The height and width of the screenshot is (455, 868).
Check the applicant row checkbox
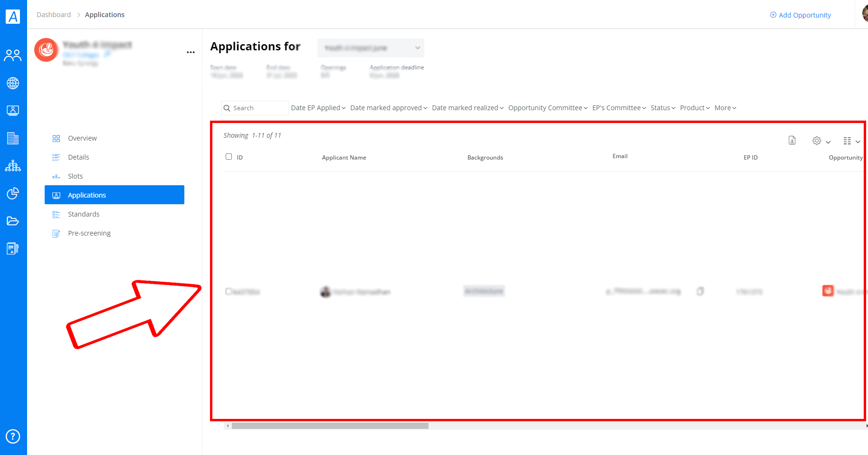click(229, 291)
